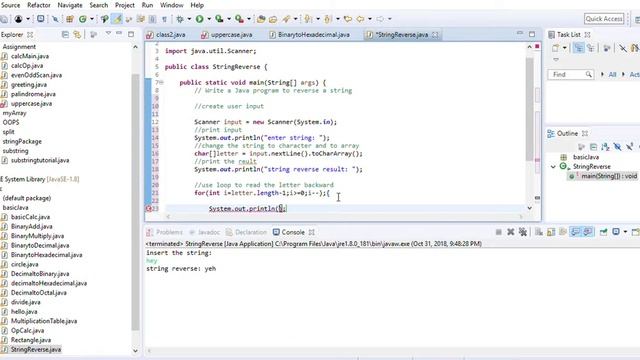Collapse main method fold on line 7
The width and height of the screenshot is (640, 360).
tap(162, 82)
